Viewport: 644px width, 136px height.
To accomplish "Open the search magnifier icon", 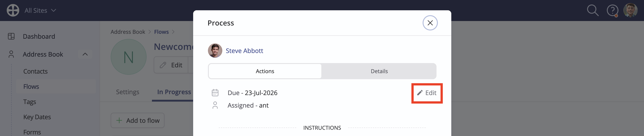I will 593,11.
